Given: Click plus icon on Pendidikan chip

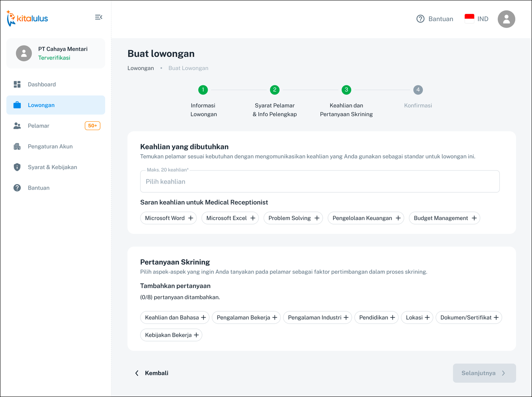Looking at the screenshot, I should click(392, 318).
